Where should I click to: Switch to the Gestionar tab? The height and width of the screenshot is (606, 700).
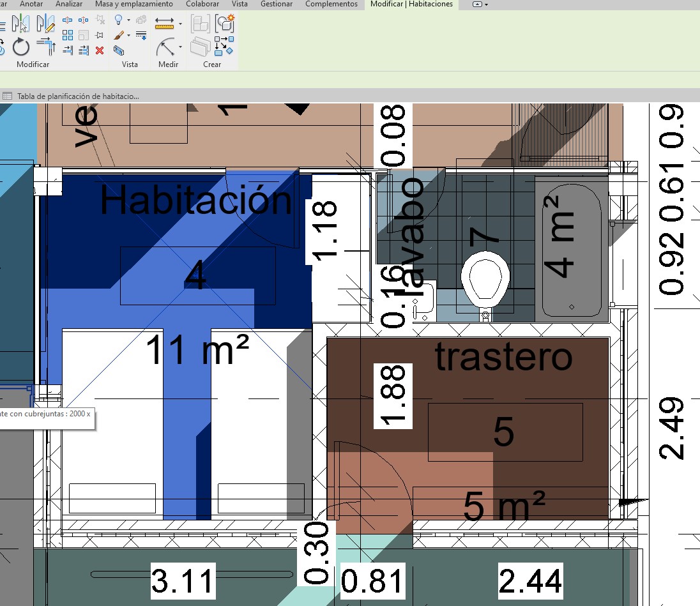point(277,4)
